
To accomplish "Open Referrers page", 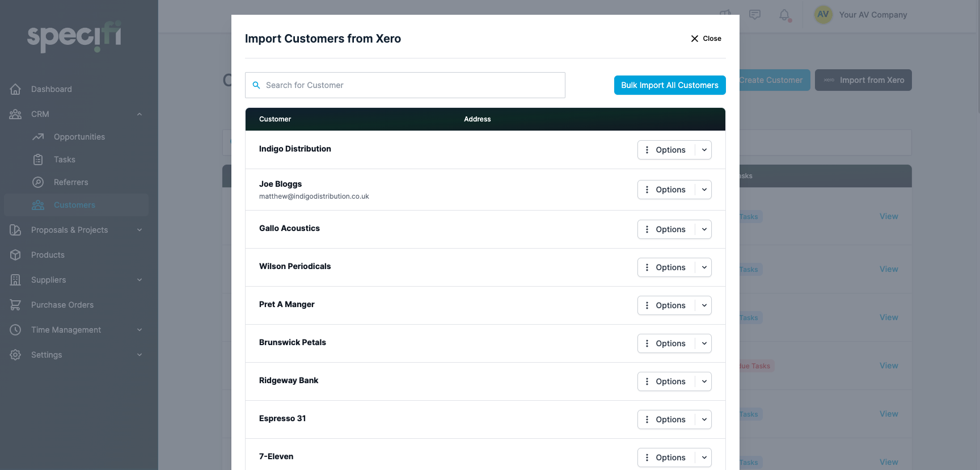I will tap(71, 182).
